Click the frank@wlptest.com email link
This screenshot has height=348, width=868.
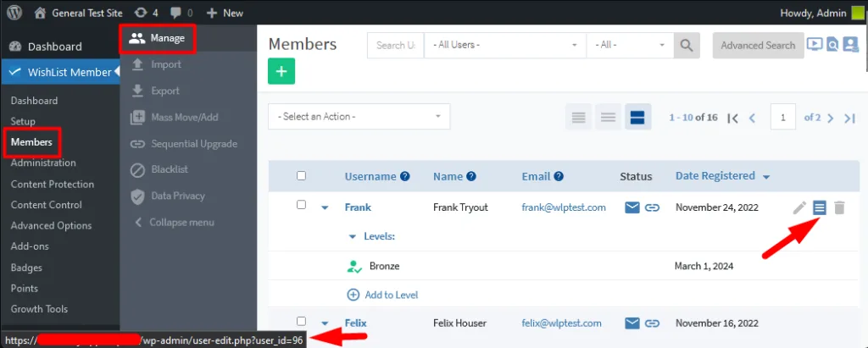[564, 207]
